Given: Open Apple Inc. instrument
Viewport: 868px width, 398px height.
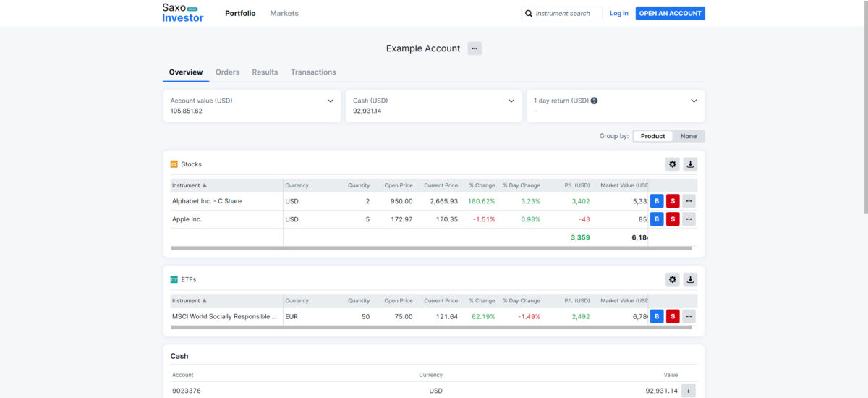Looking at the screenshot, I should pos(187,219).
